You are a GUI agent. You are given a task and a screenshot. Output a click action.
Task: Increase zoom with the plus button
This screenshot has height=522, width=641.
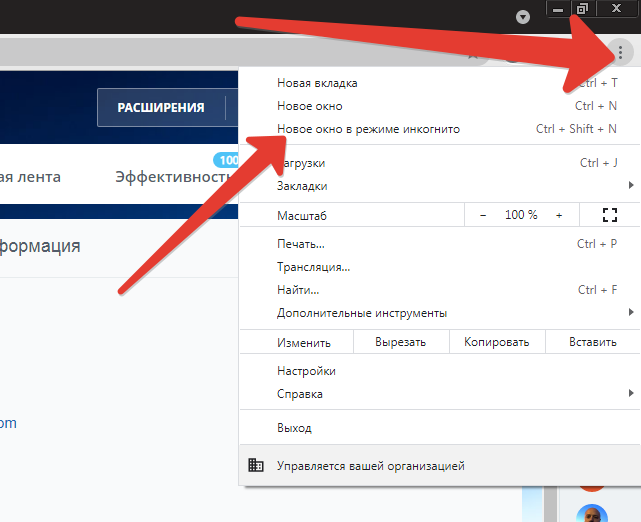(x=559, y=215)
